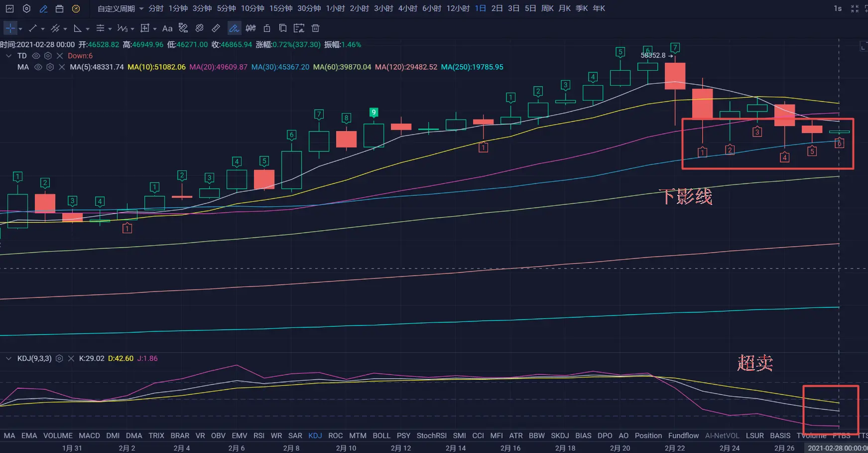Click the fullscreen icon at top right
The height and width of the screenshot is (453, 868).
(x=855, y=8)
